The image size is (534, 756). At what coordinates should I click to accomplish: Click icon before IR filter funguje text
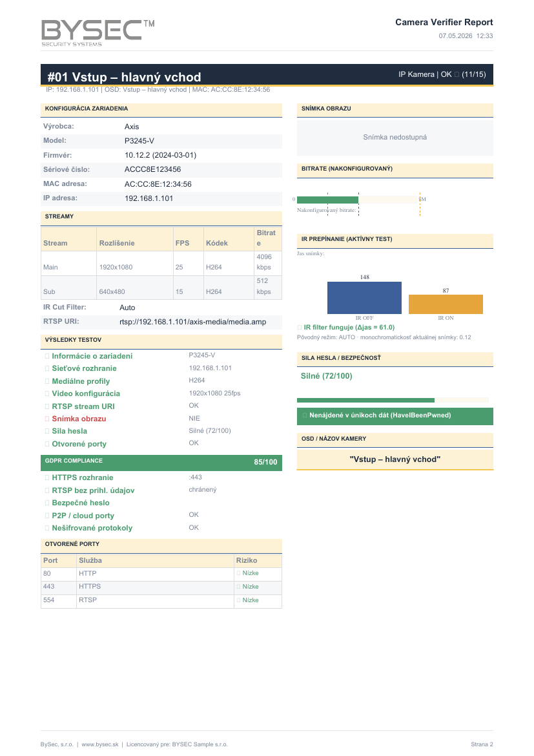click(300, 328)
